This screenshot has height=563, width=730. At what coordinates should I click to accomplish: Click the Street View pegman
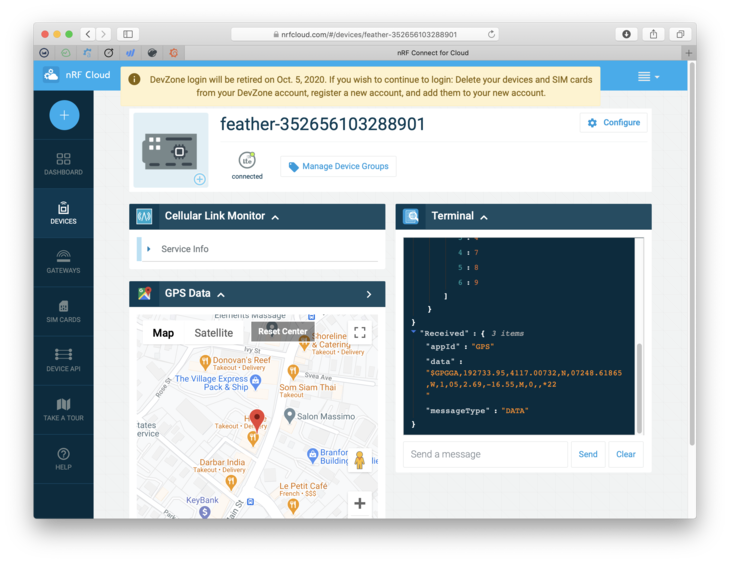click(359, 460)
